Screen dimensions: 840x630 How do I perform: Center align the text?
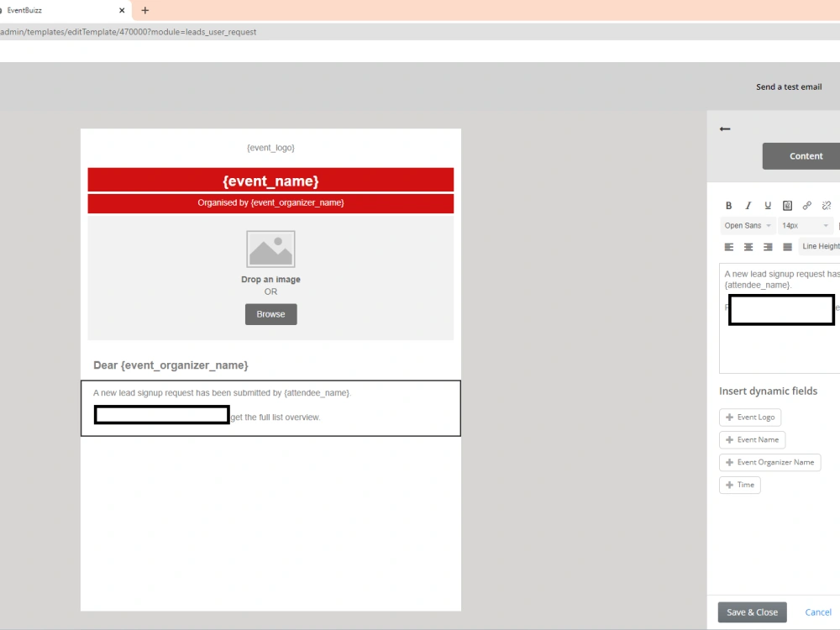pyautogui.click(x=748, y=247)
